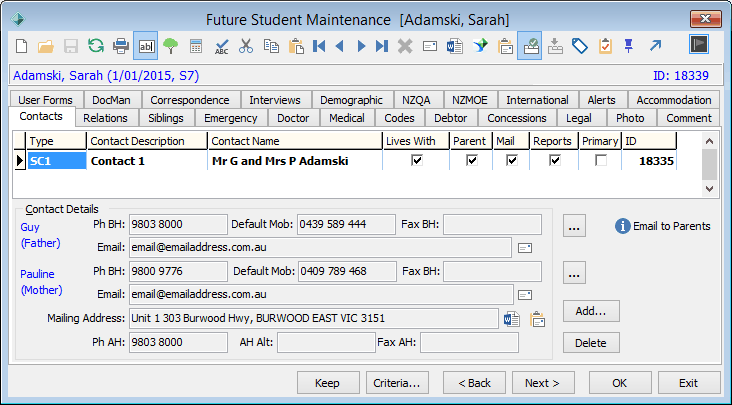The image size is (732, 405).
Task: Toggle the Mail checkbox for SC1
Action: 512,161
